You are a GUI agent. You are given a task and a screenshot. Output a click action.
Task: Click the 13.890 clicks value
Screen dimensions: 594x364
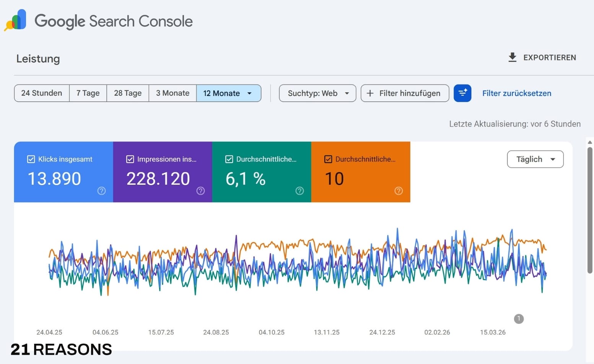pos(54,179)
